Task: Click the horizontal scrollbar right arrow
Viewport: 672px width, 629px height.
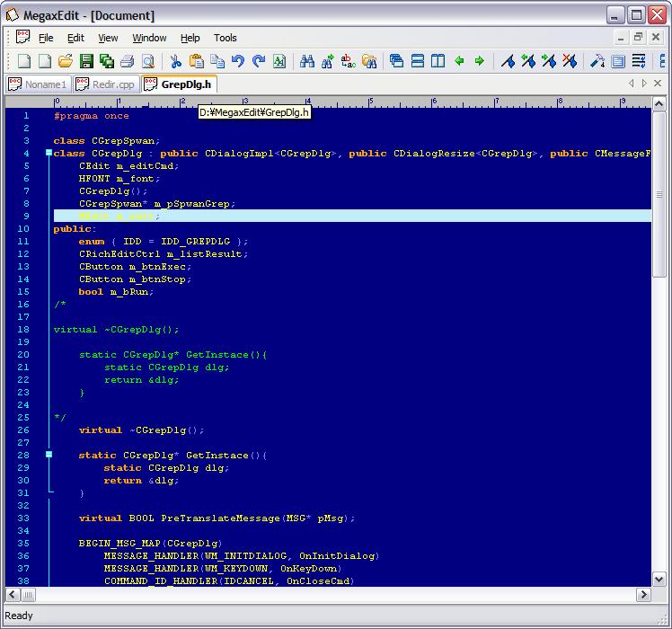Action: tap(643, 595)
